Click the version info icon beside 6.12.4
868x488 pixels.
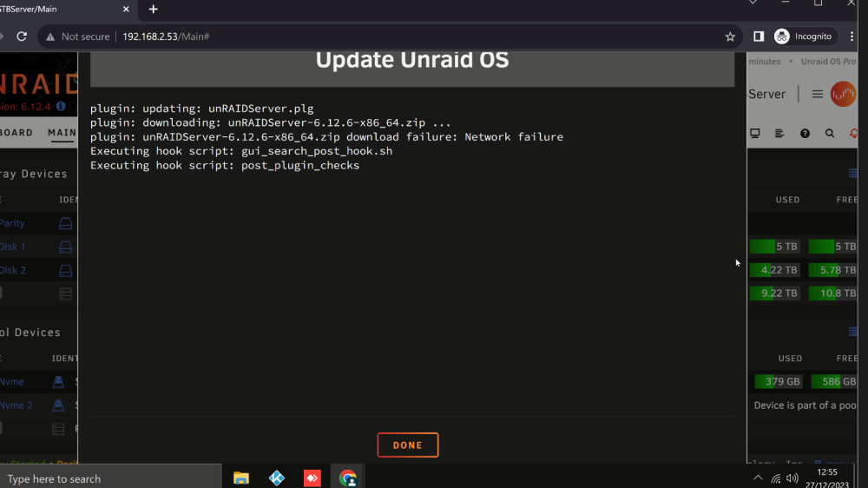(61, 106)
